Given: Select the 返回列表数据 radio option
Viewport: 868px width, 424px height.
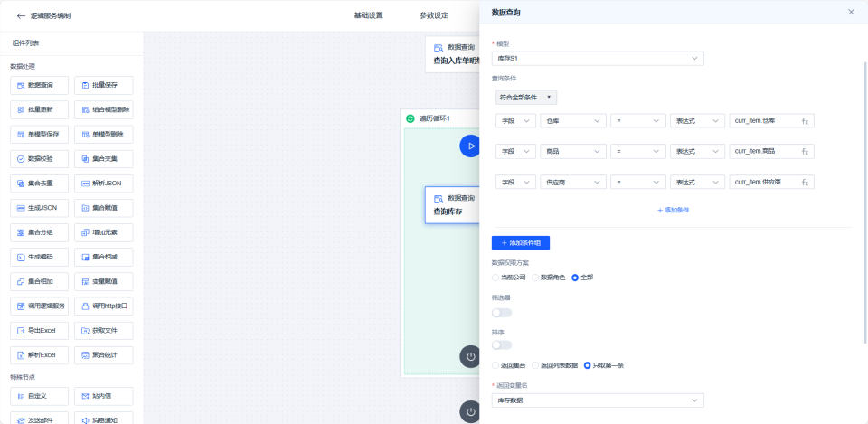Looking at the screenshot, I should coord(554,365).
